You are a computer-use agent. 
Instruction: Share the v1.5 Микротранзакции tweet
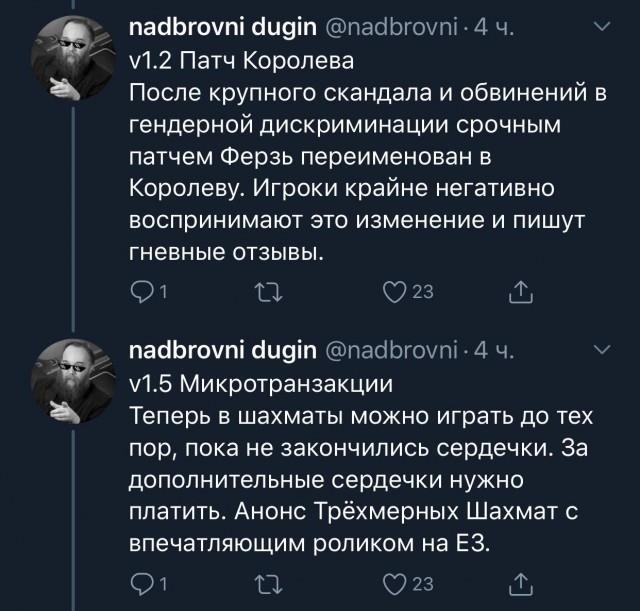[519, 581]
